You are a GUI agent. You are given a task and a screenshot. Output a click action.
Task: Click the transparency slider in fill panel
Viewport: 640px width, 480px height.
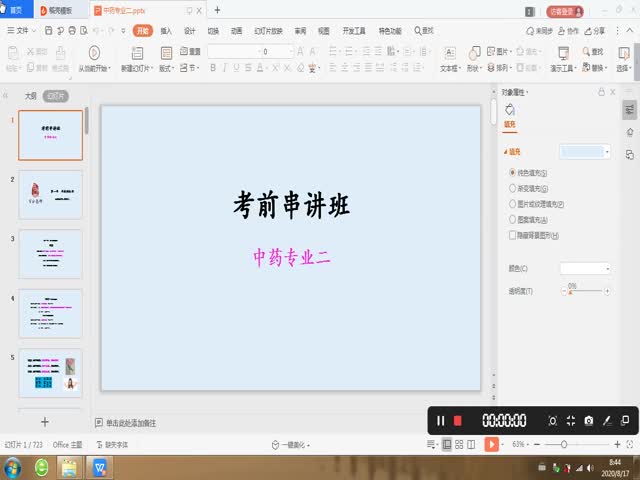coord(585,291)
